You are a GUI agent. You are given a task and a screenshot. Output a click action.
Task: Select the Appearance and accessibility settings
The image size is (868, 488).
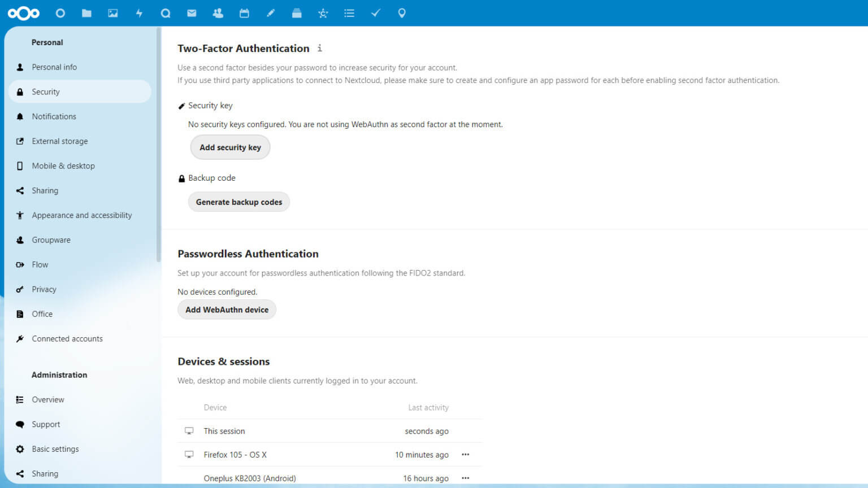[81, 215]
